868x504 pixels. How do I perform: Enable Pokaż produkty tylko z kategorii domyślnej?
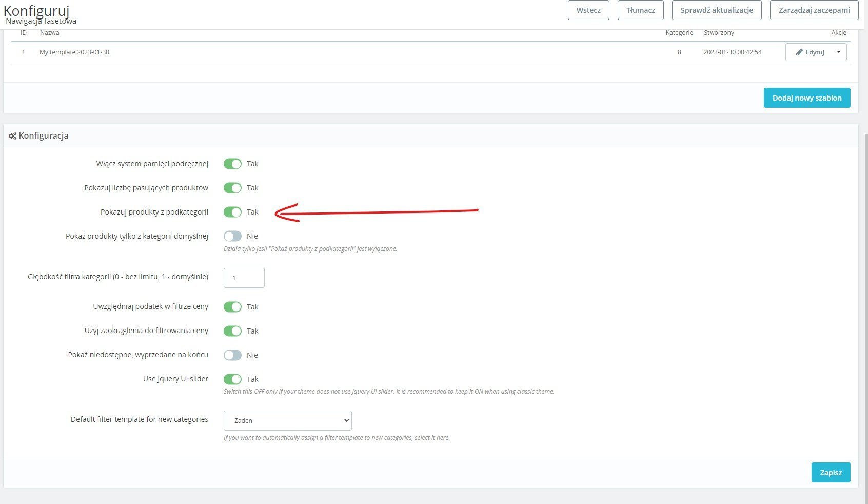(232, 236)
